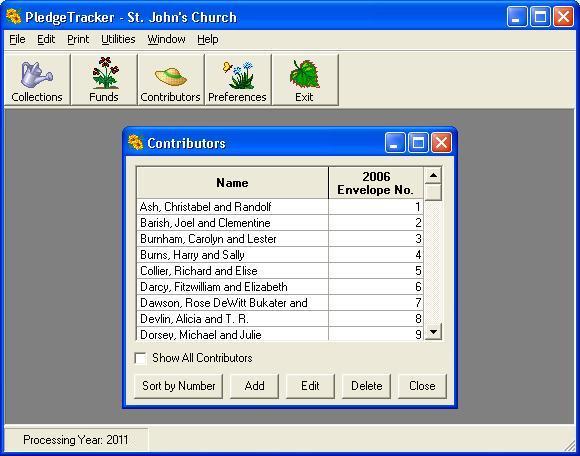The height and width of the screenshot is (456, 580).
Task: Click the scroll up arrow of contributor list
Action: [433, 175]
